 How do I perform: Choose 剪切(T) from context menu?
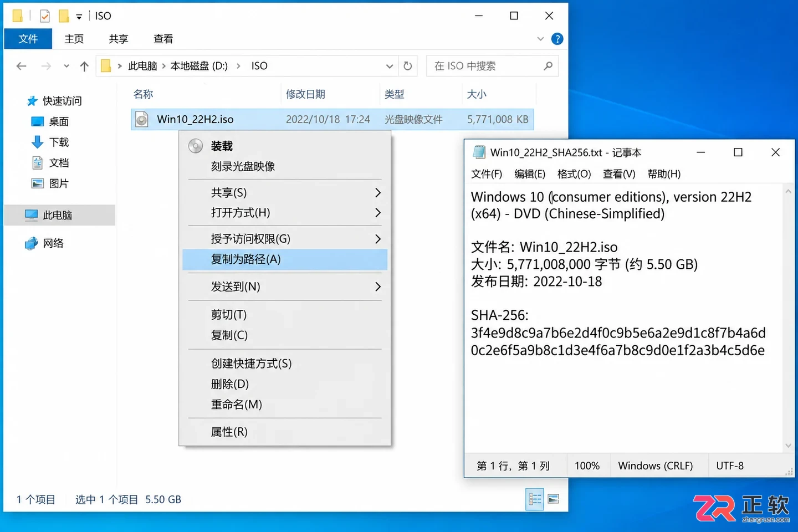[x=228, y=314]
